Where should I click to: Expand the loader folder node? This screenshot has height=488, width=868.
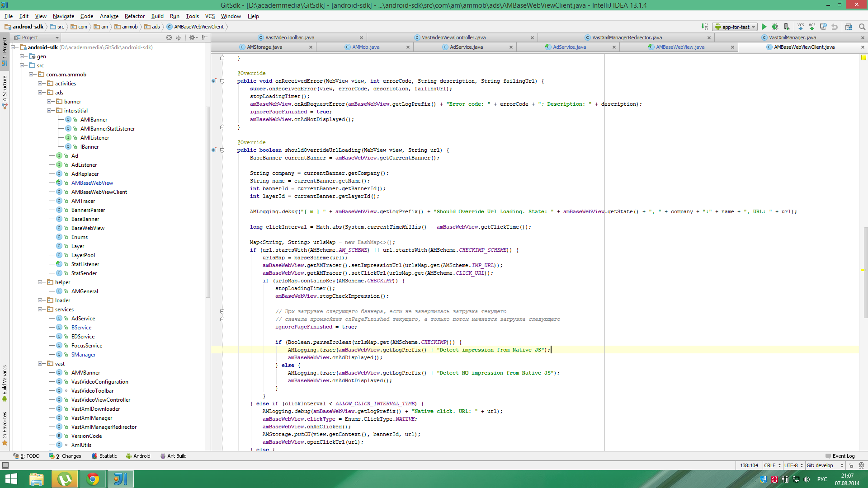pyautogui.click(x=40, y=300)
